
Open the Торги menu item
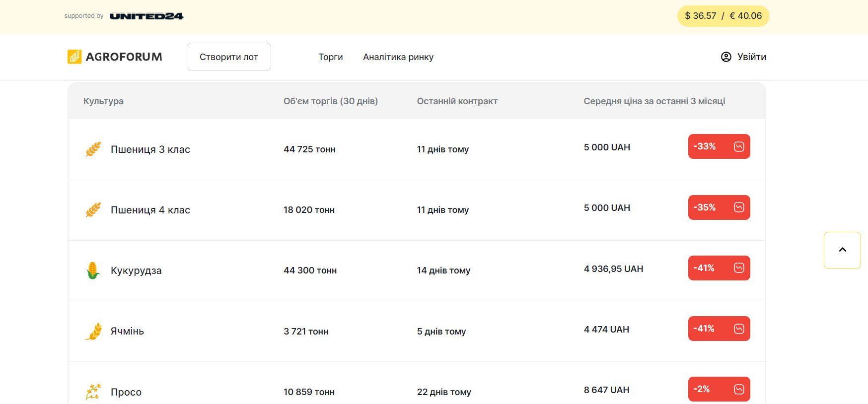[330, 57]
